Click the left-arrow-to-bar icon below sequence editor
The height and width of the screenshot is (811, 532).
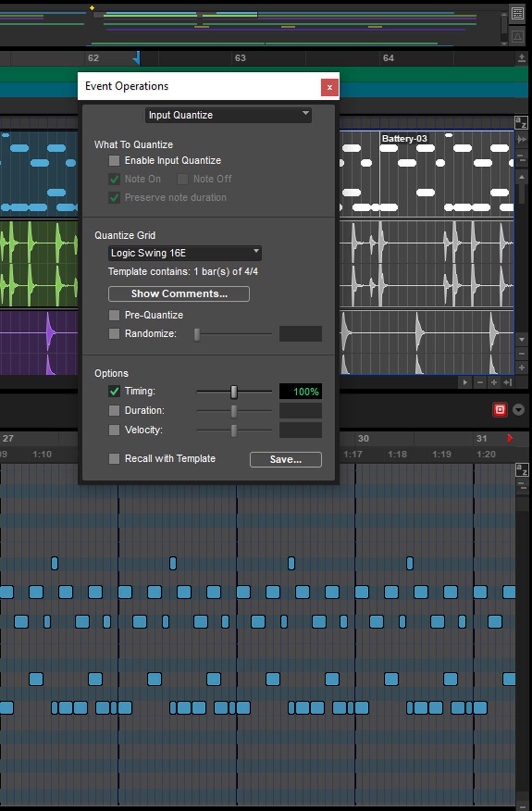(x=508, y=383)
